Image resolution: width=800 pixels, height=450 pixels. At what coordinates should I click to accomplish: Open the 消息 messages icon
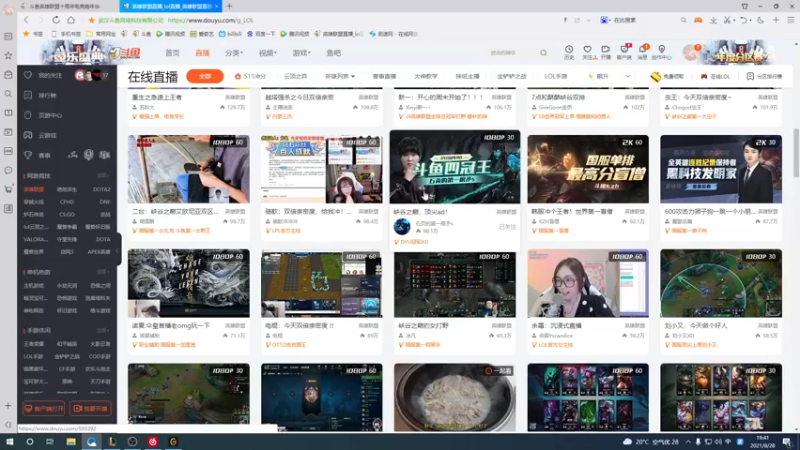click(642, 52)
